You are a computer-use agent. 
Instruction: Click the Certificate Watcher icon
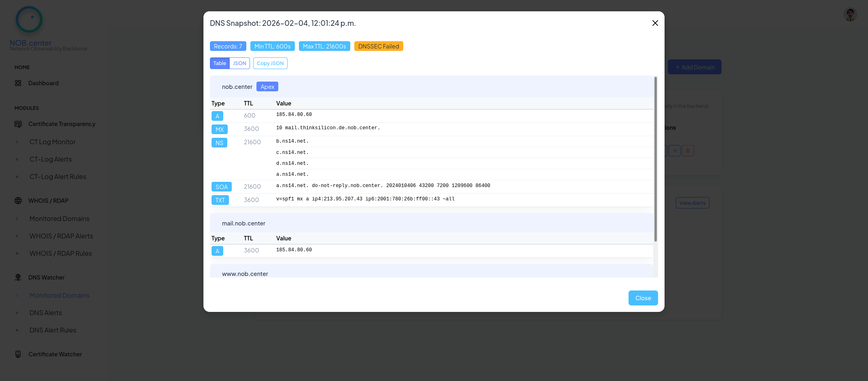coord(18,354)
